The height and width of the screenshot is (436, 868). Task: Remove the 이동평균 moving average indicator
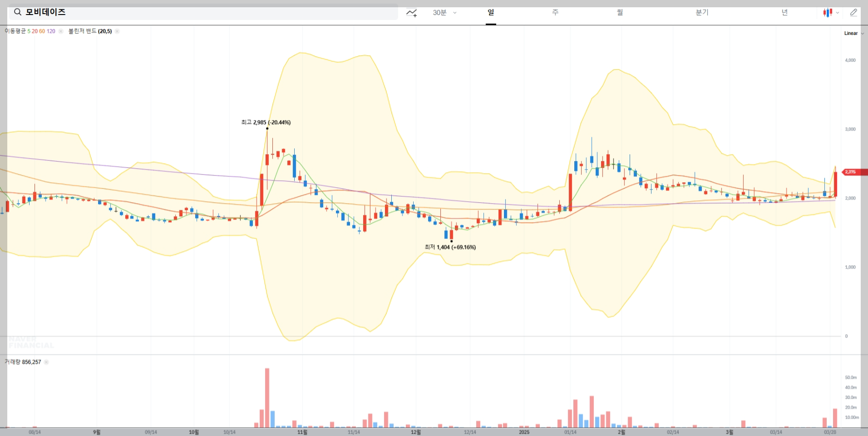[61, 31]
